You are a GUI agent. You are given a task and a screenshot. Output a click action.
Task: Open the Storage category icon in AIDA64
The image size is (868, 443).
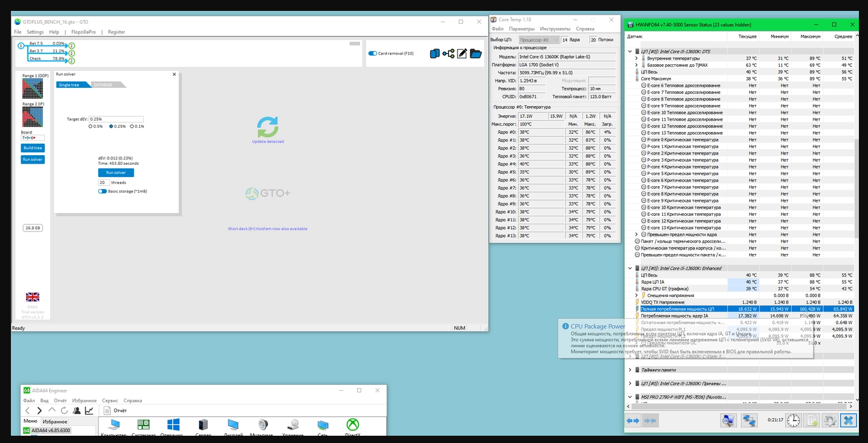pyautogui.click(x=293, y=425)
